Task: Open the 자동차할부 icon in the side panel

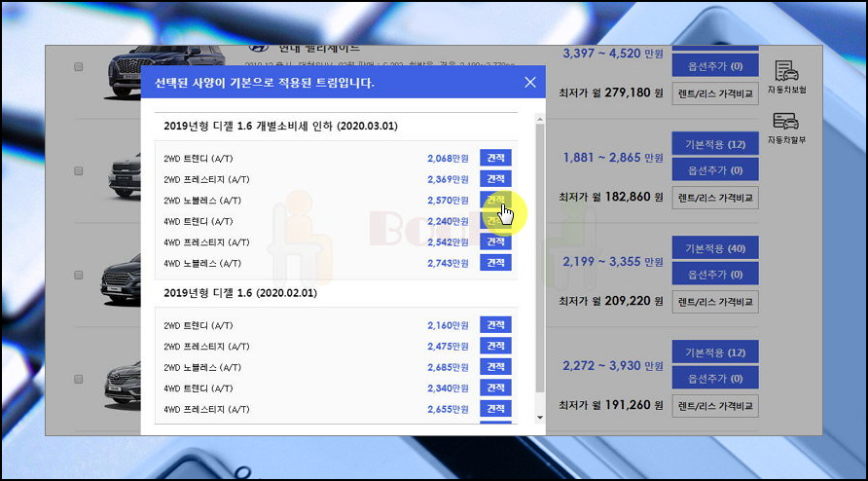Action: pyautogui.click(x=786, y=128)
